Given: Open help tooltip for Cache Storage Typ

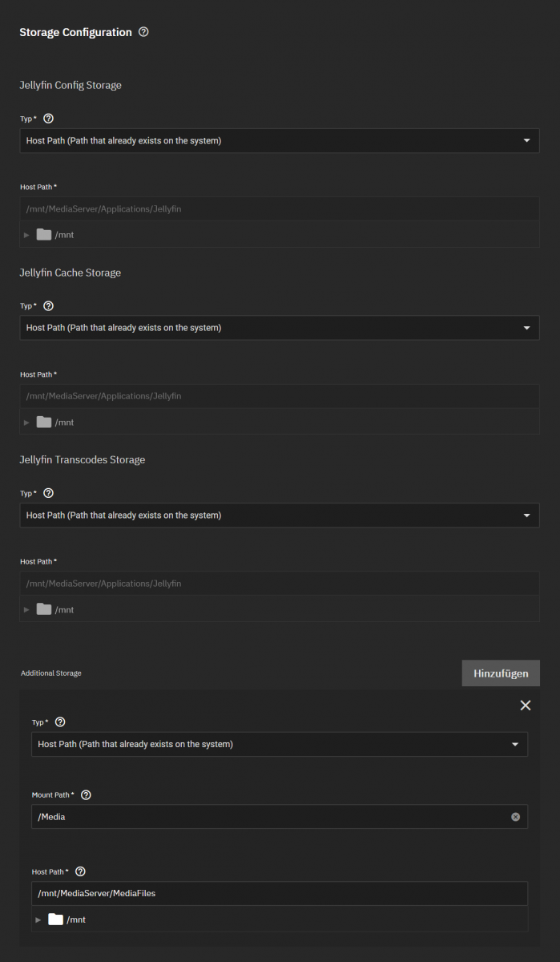Looking at the screenshot, I should tap(48, 306).
